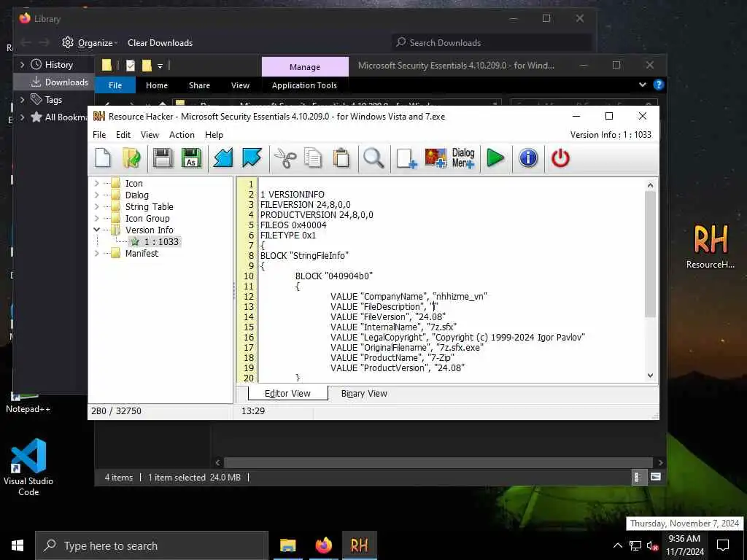Open Organize dropdown in Firefox Library
The image size is (747, 560).
pos(90,43)
